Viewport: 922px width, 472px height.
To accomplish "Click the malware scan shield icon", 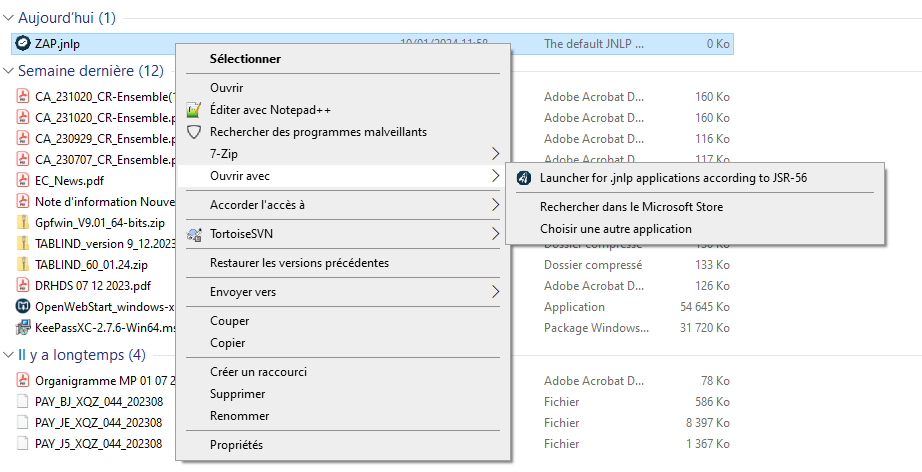I will pyautogui.click(x=194, y=132).
